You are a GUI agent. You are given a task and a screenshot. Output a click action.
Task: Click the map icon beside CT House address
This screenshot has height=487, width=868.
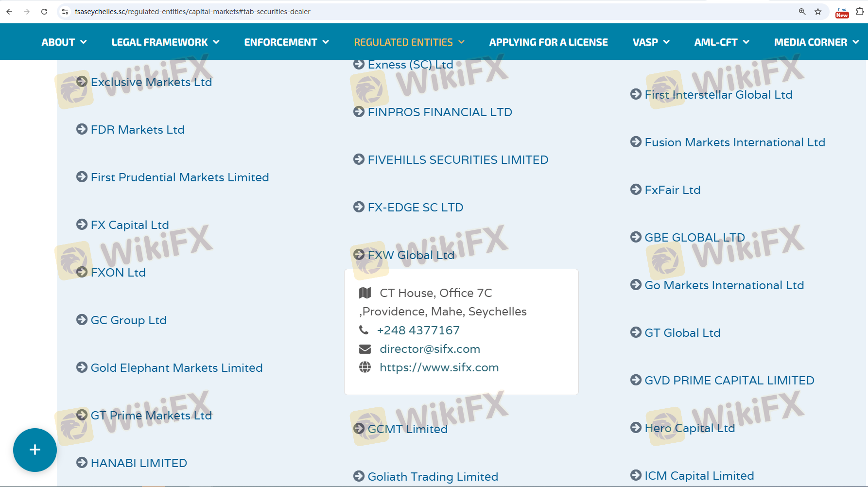click(x=365, y=293)
